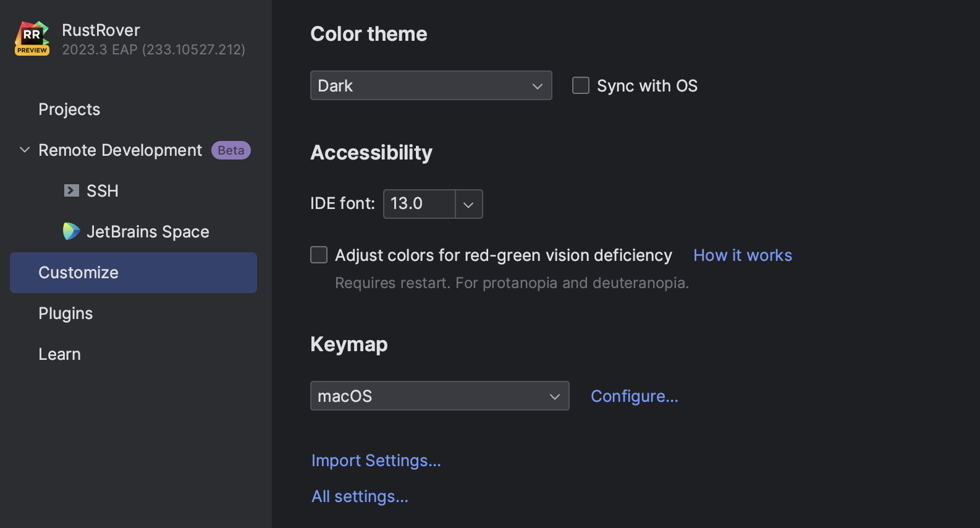Select SSH under Remote Development
This screenshot has width=980, height=528.
coord(103,191)
